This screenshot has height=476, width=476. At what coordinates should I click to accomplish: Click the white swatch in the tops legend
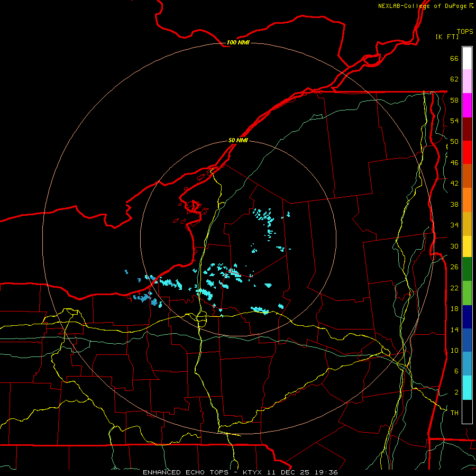click(x=467, y=58)
